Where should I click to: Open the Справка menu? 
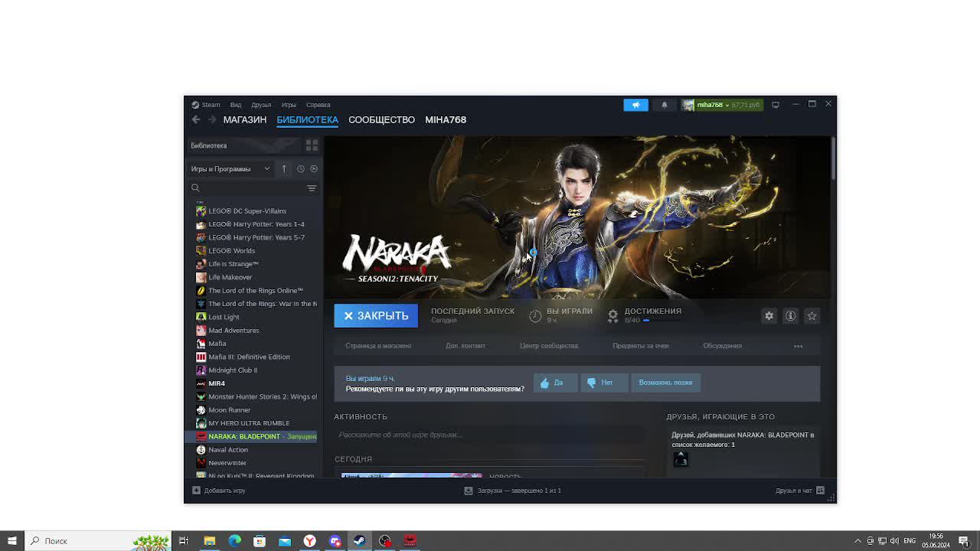pos(318,105)
